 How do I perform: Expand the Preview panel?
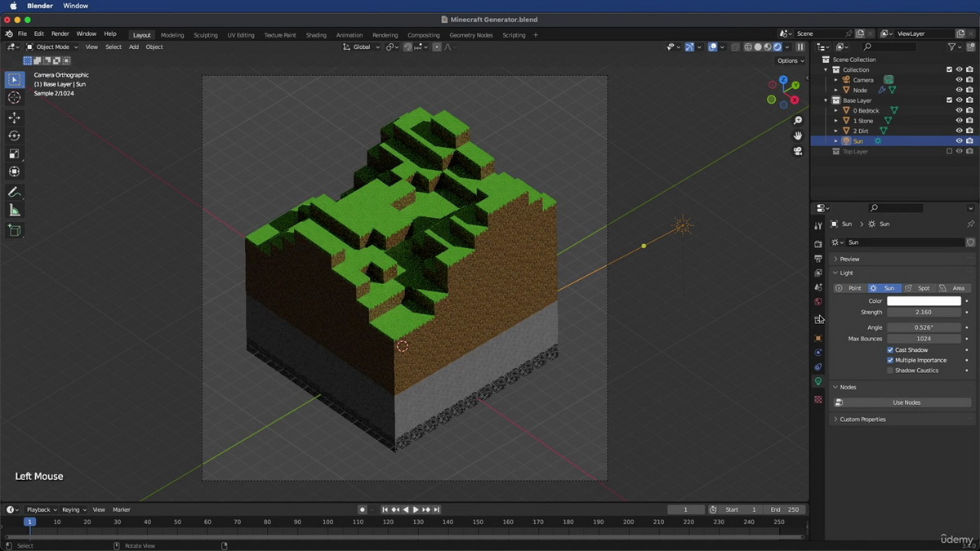(849, 259)
